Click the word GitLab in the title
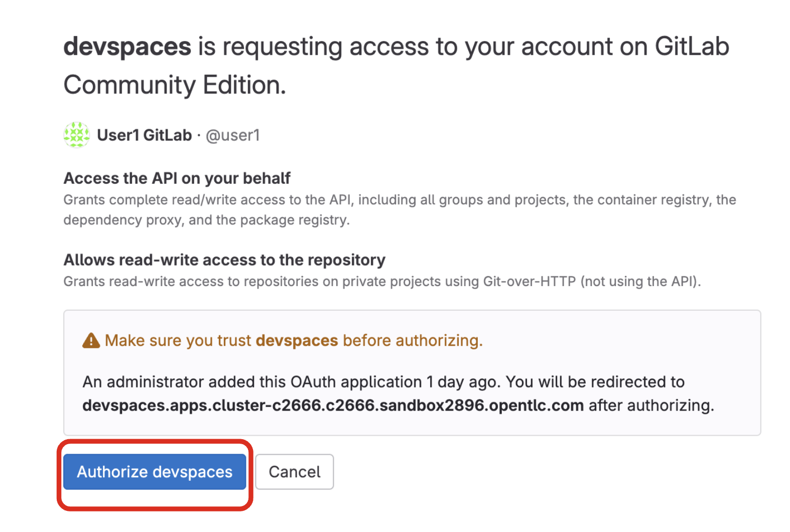This screenshot has width=790, height=532. 692,47
